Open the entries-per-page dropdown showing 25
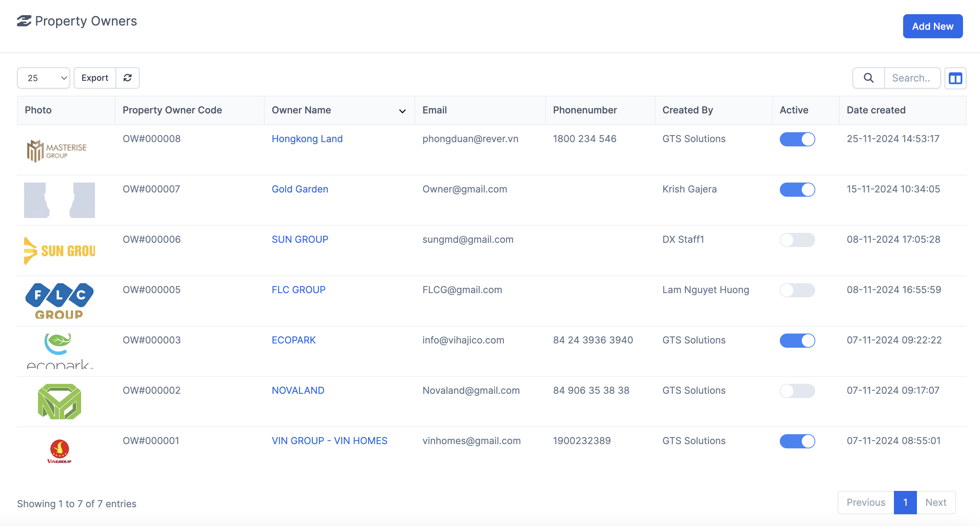Image resolution: width=980 pixels, height=526 pixels. click(x=43, y=78)
